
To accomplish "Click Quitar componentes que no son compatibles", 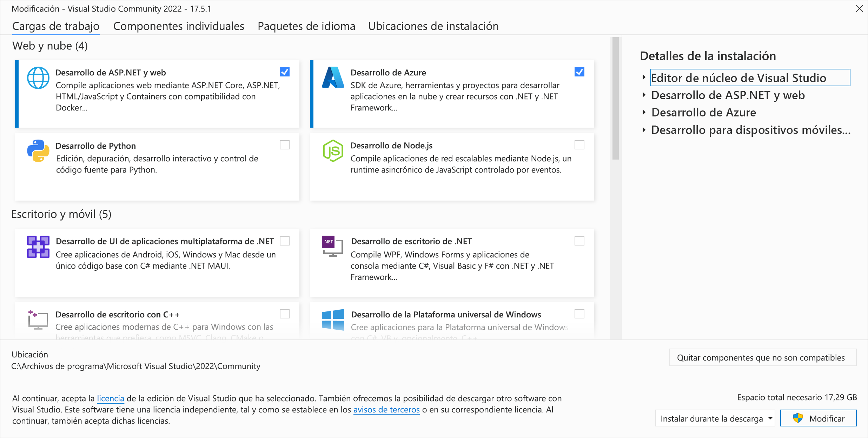I will (763, 357).
